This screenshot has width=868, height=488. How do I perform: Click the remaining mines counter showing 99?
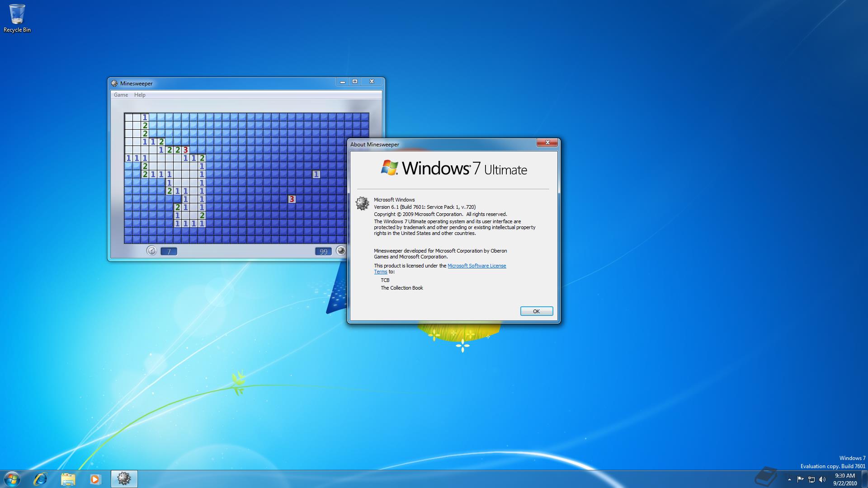click(323, 252)
